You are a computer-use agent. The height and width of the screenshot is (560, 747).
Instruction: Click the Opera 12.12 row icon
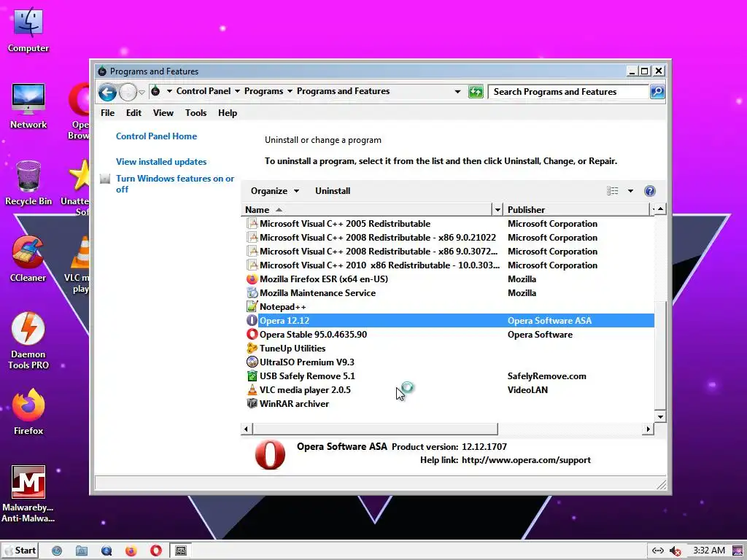[252, 321]
